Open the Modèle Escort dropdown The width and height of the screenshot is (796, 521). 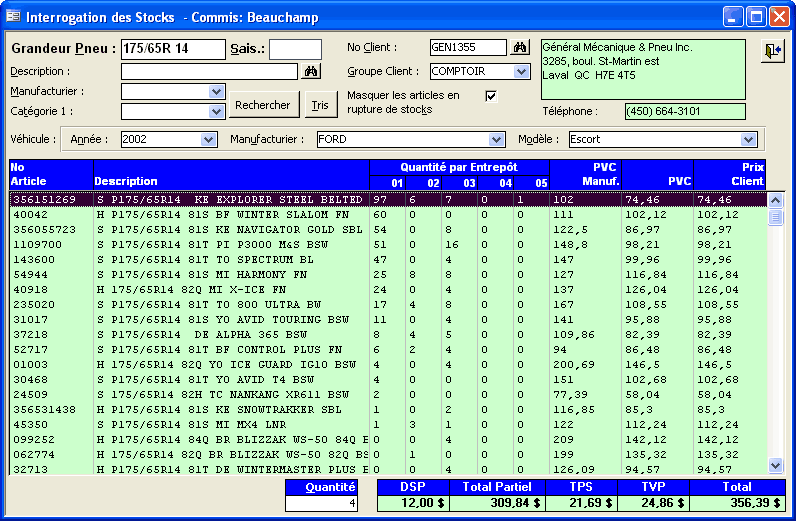click(748, 139)
